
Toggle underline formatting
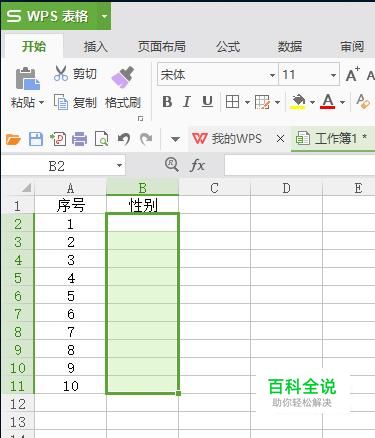(207, 102)
